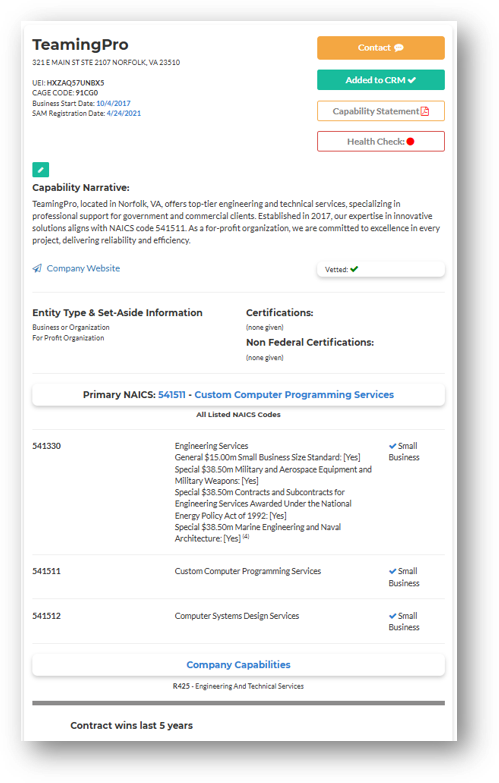Image resolution: width=499 pixels, height=783 pixels.
Task: Click the Vetted status badge
Action: tap(381, 269)
